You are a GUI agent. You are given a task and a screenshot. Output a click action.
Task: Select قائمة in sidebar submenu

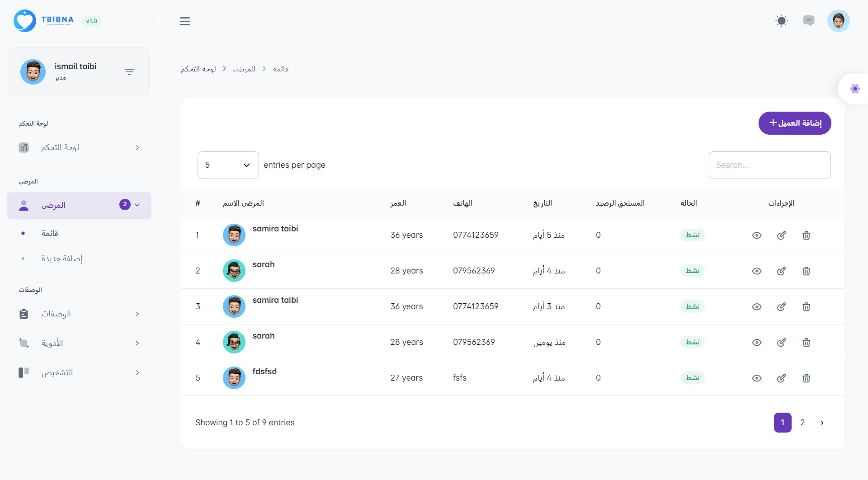pyautogui.click(x=50, y=233)
